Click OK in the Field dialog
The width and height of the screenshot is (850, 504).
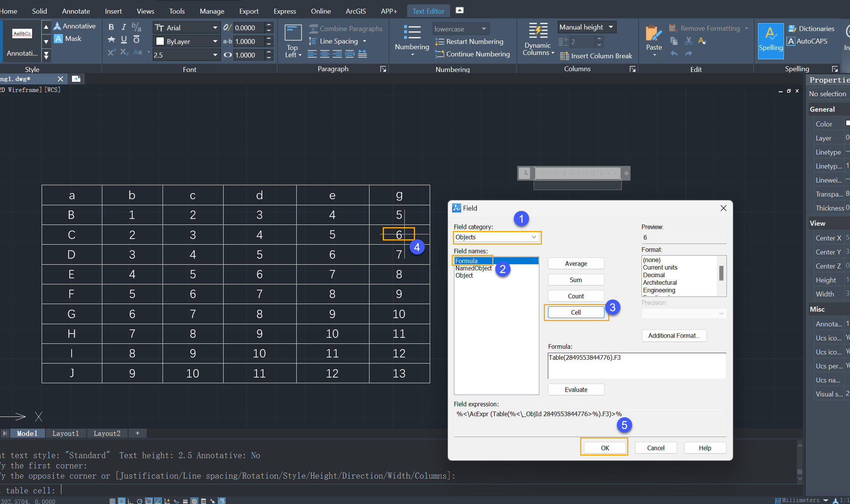[605, 448]
